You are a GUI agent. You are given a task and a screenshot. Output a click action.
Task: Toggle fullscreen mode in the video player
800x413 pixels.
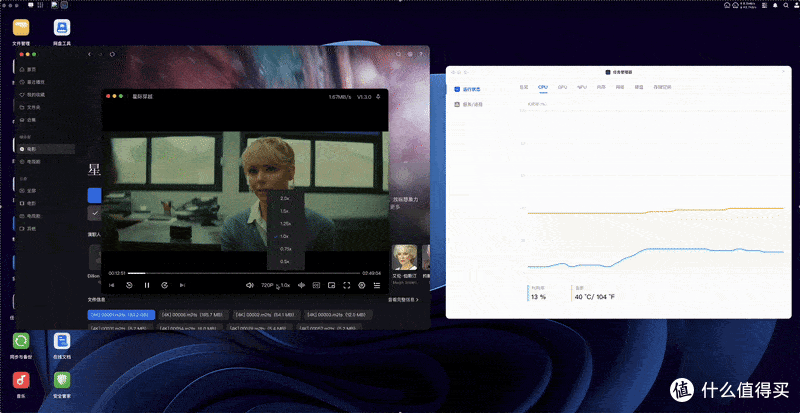(x=346, y=285)
